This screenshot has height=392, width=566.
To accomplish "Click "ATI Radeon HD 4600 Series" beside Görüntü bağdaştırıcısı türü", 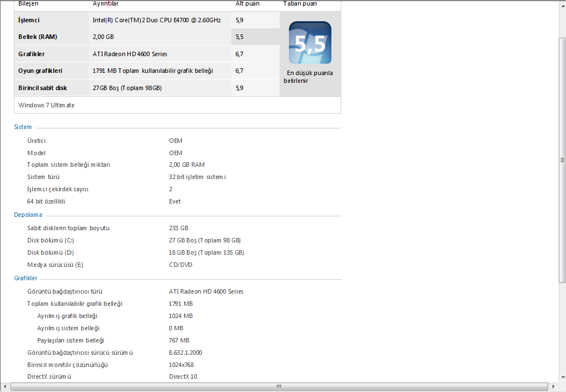I will pos(206,292).
